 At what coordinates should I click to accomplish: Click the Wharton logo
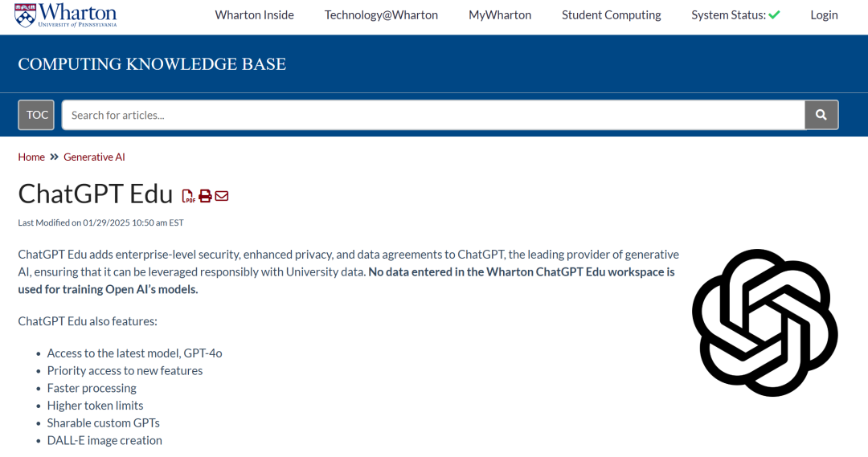coord(65,15)
